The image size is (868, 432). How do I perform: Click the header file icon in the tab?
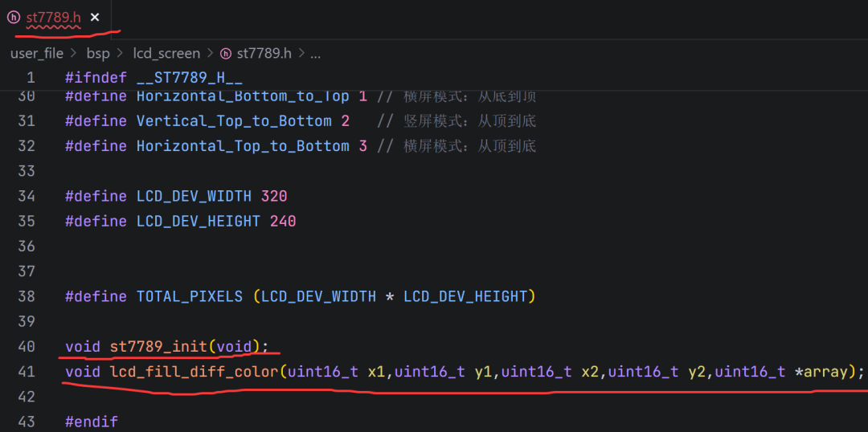[x=14, y=18]
